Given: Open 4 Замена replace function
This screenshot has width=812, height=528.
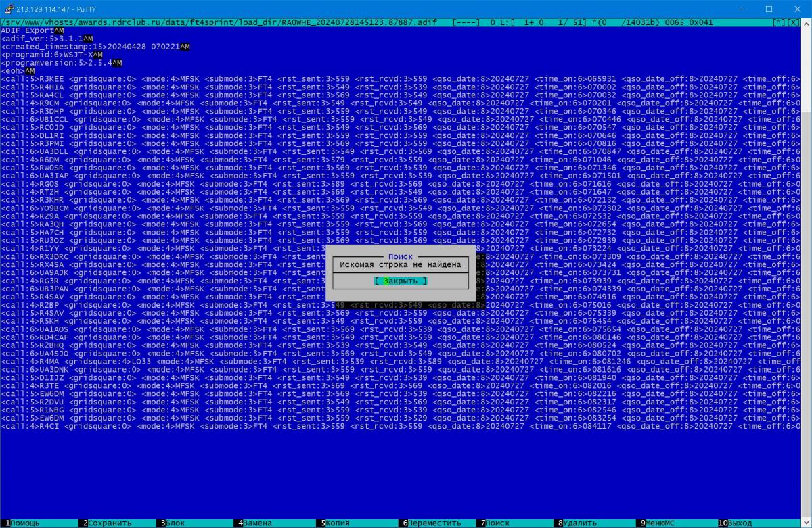Looking at the screenshot, I should 257,523.
